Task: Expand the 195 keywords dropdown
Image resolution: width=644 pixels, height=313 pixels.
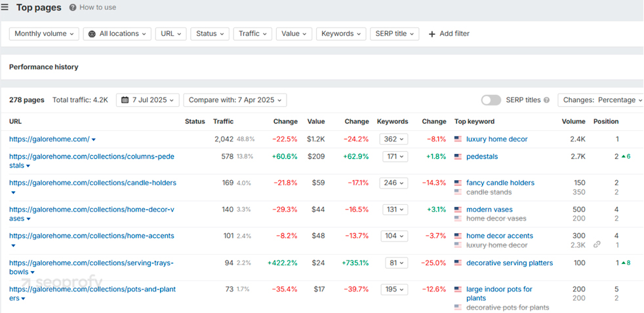Action: click(394, 289)
